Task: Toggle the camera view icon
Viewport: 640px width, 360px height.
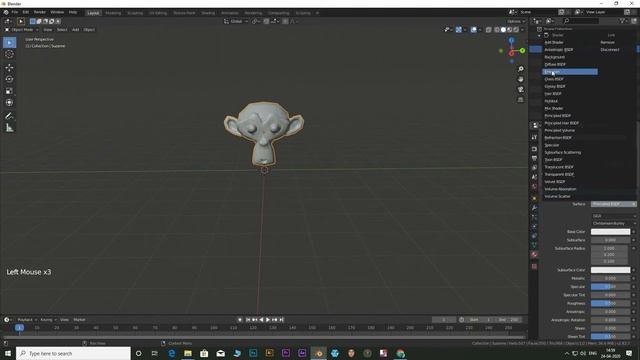Action: pyautogui.click(x=521, y=89)
